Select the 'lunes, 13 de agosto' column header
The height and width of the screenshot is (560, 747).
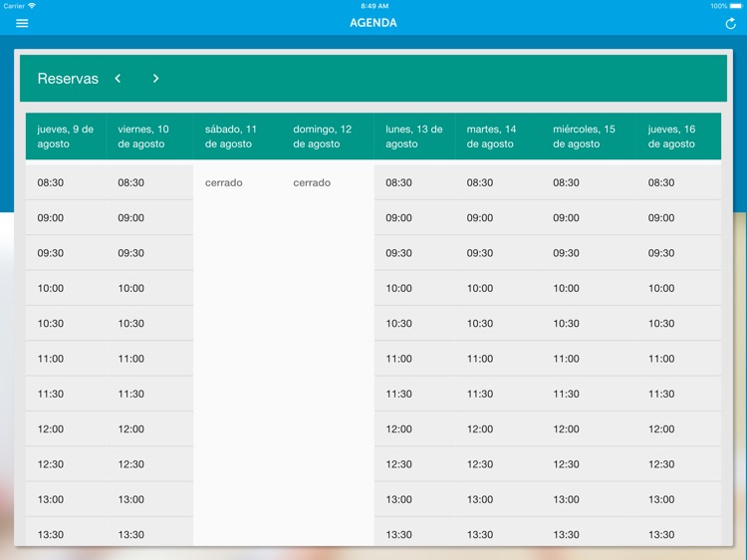pyautogui.click(x=414, y=137)
